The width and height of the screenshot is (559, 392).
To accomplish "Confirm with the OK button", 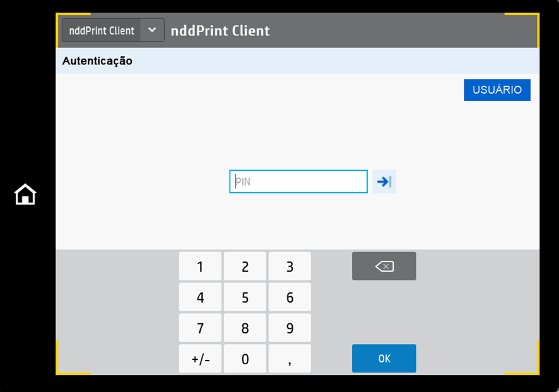I will [384, 358].
